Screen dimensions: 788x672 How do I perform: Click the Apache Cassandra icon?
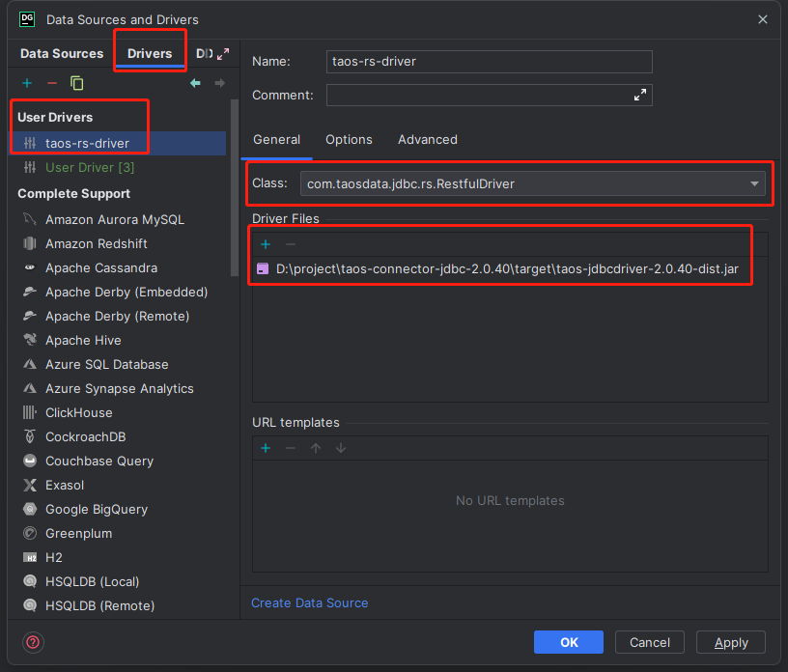click(30, 267)
